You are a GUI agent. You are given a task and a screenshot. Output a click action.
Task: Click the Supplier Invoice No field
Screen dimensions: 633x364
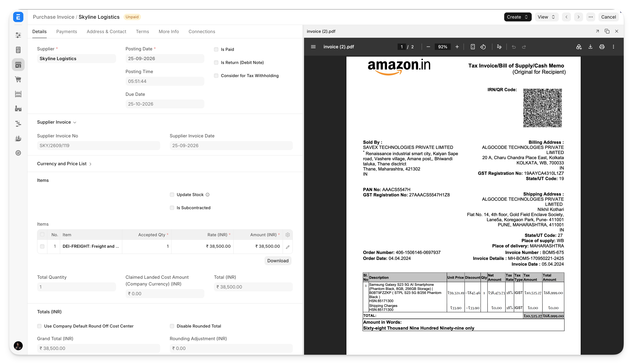[x=99, y=146]
